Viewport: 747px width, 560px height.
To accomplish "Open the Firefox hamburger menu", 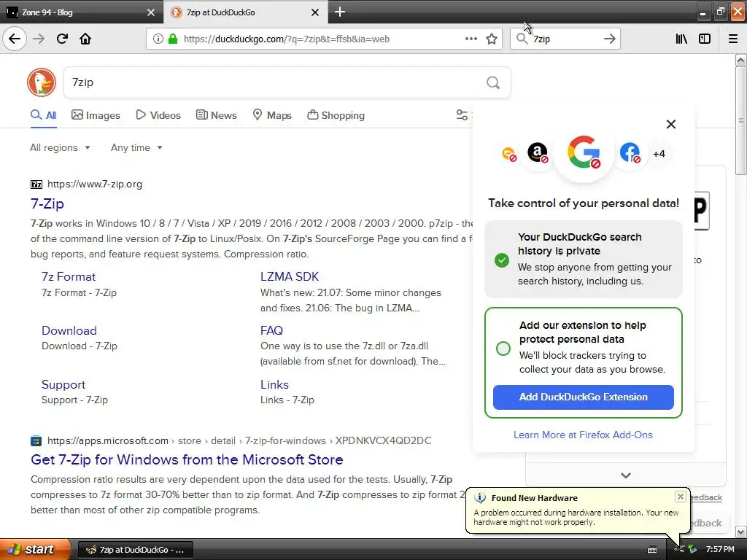I will point(733,39).
